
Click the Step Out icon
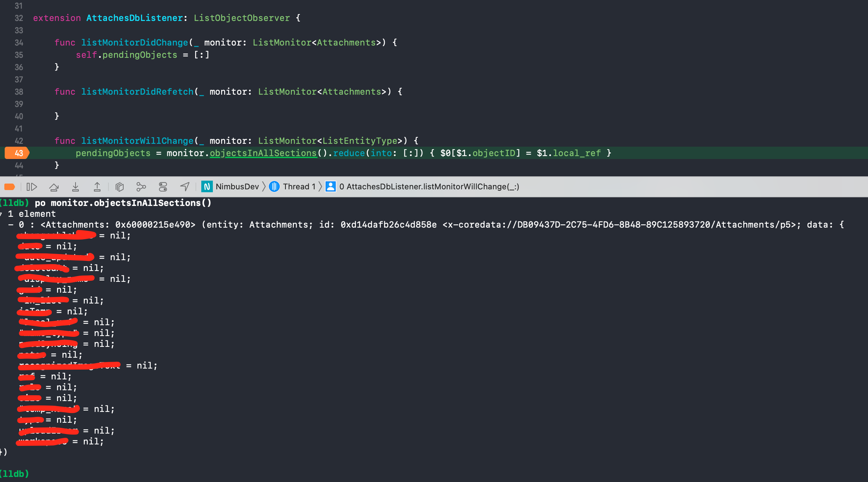click(97, 187)
